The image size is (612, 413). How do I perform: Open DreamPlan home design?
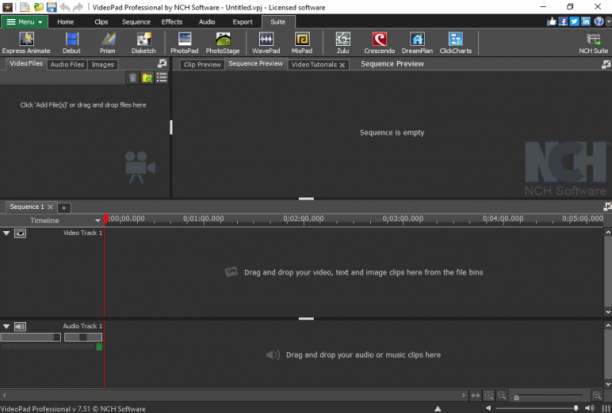(x=417, y=43)
